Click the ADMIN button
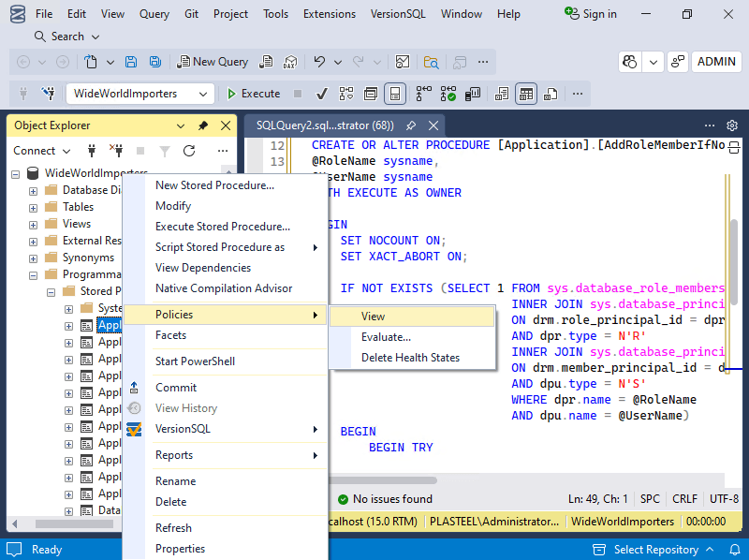The image size is (749, 560). (716, 62)
